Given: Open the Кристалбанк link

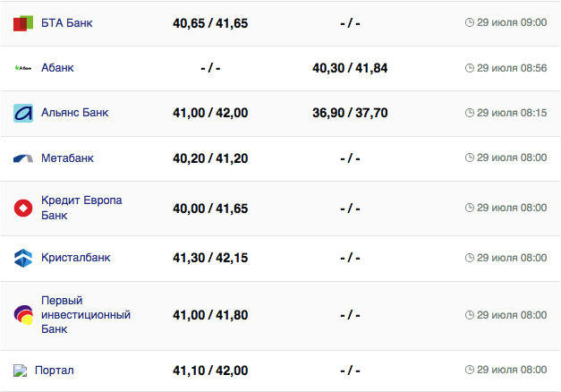Looking at the screenshot, I should coord(76,258).
